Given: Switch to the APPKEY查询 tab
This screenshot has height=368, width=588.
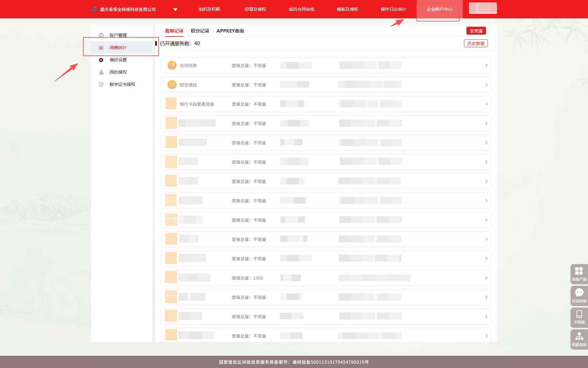Looking at the screenshot, I should click(230, 31).
